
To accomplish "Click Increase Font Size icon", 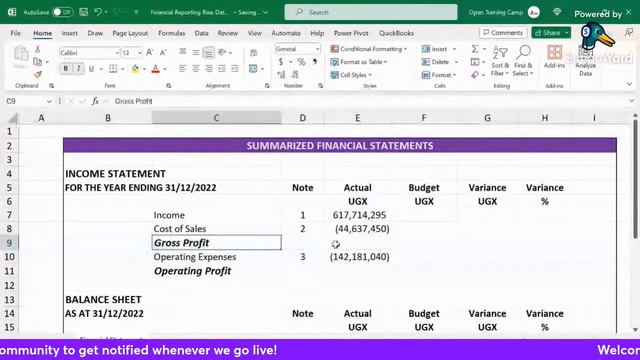I will coord(150,52).
